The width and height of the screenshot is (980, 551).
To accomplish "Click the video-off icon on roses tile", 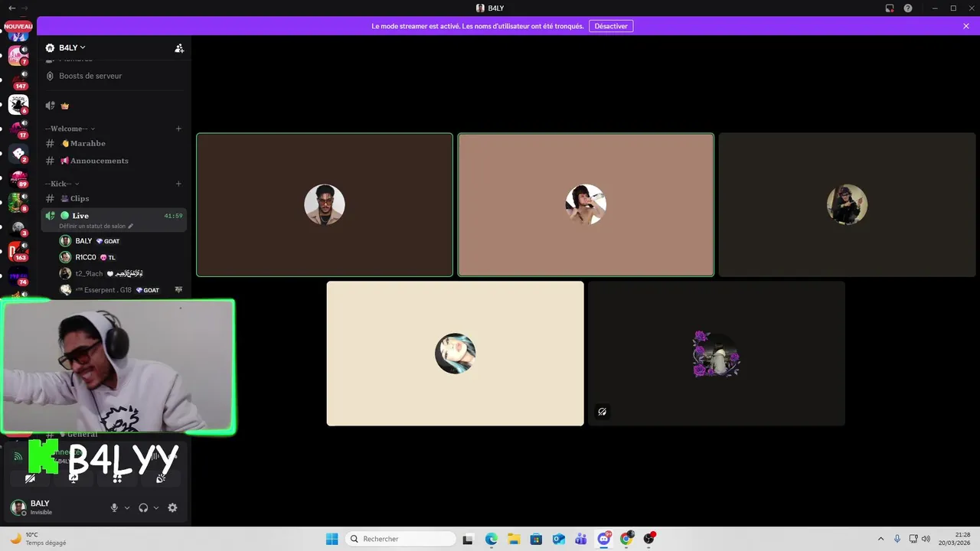I will [602, 412].
